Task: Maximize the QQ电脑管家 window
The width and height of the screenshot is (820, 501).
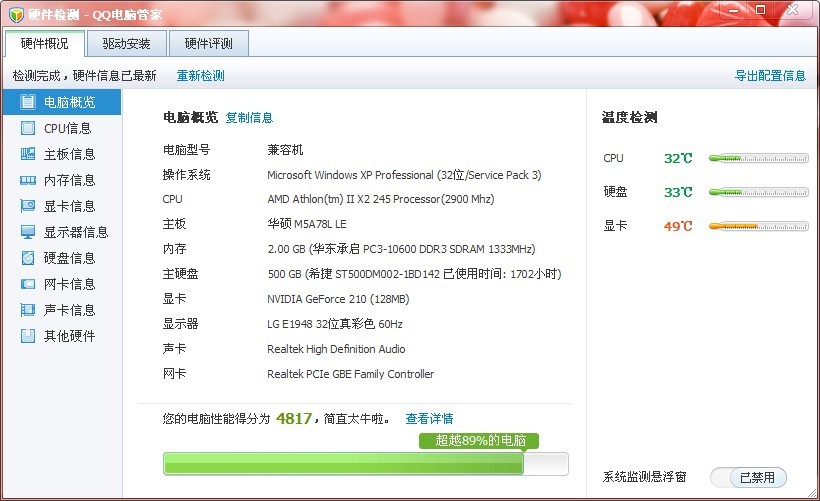Action: [x=760, y=10]
